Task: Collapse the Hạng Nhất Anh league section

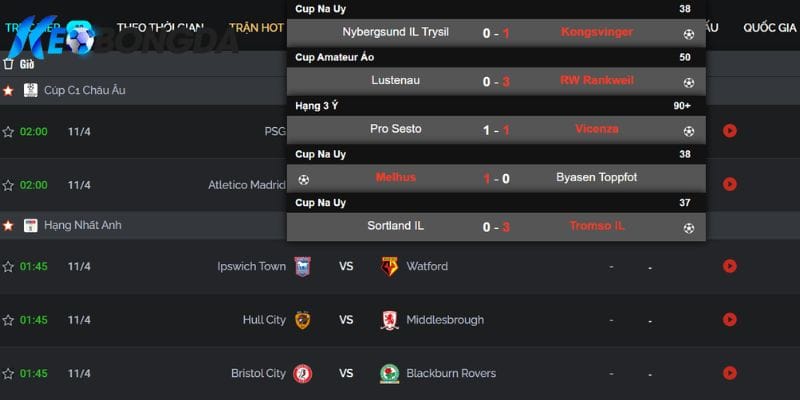Action: point(83,225)
